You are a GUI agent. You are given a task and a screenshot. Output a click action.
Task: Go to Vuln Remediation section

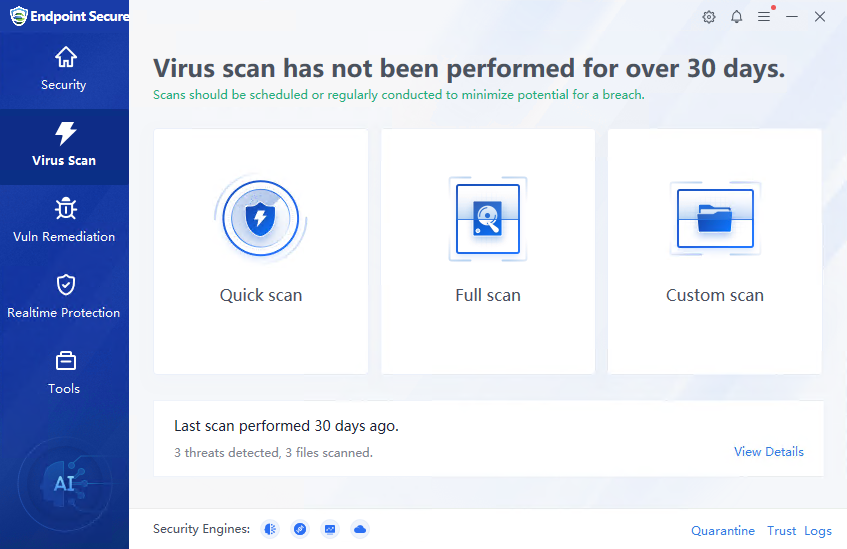64,222
